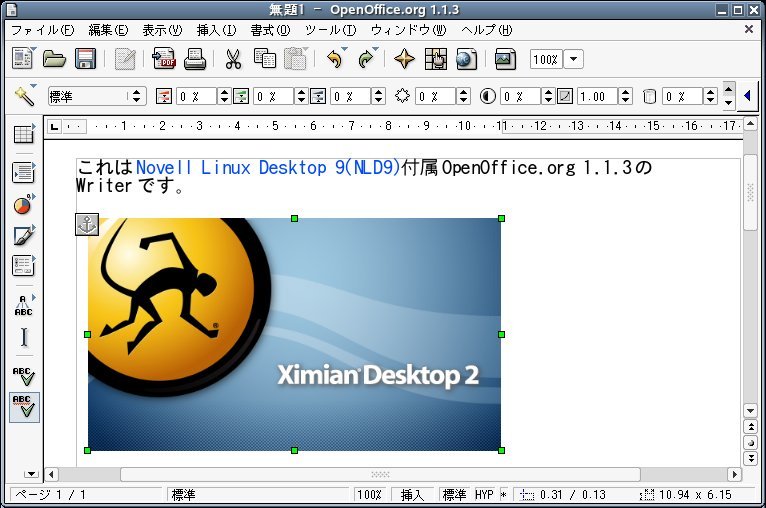Open the zoom 100% dropdown arrow
766x508 pixels.
(x=574, y=60)
